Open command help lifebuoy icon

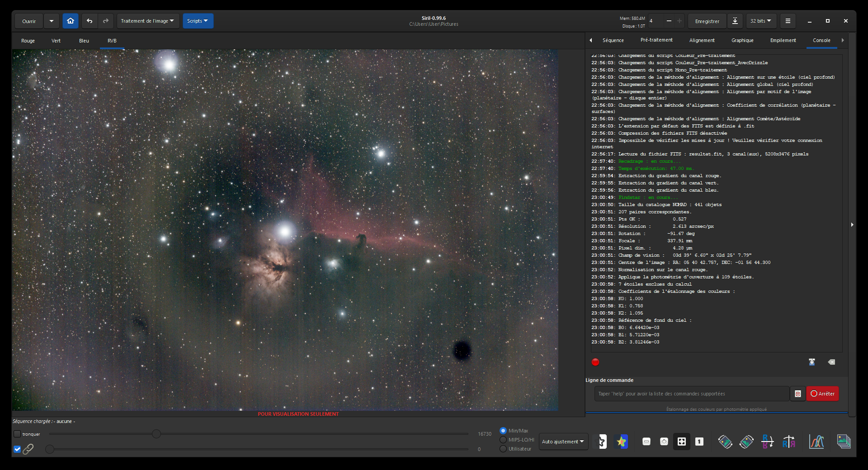tap(798, 394)
